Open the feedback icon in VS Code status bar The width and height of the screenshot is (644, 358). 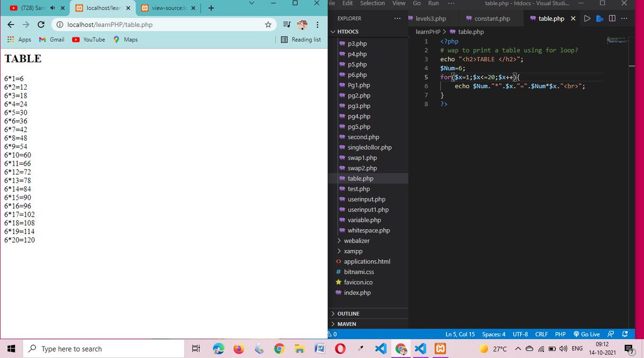611,334
